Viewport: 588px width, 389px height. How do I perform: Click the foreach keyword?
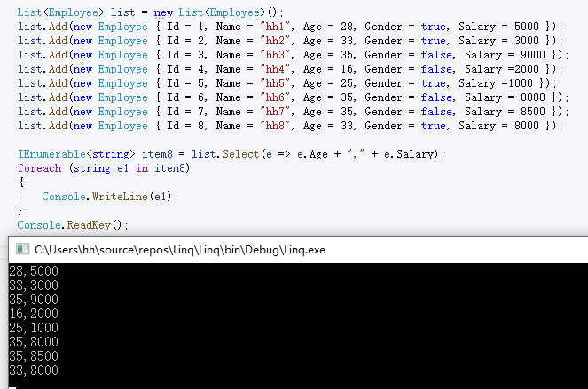pyautogui.click(x=39, y=168)
